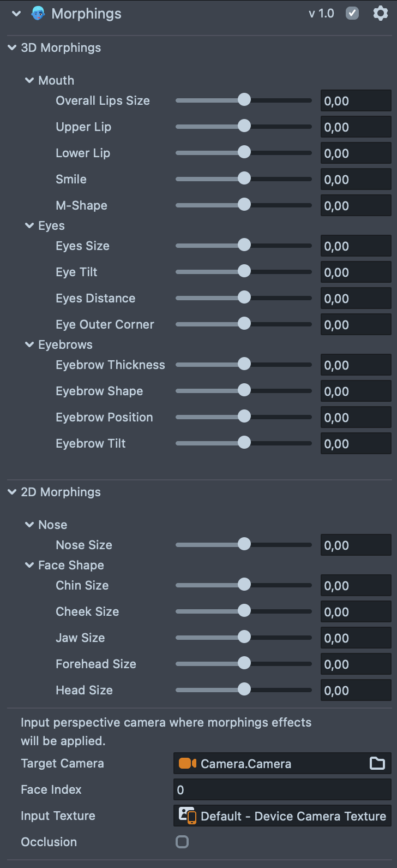Click the Input Texture device camera icon
The image size is (397, 868).
pyautogui.click(x=187, y=816)
